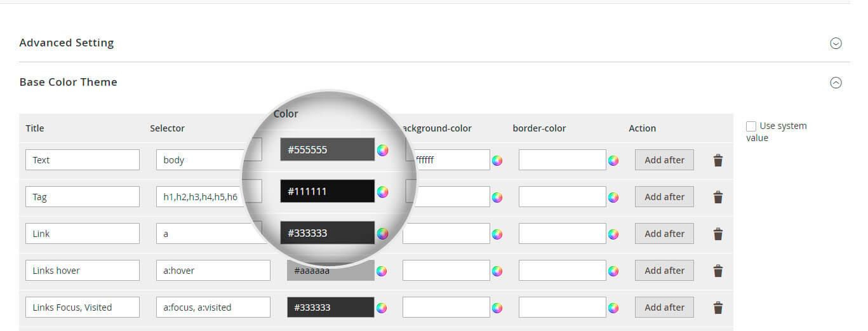868x331 pixels.
Task: Open color wheel for Text border-color
Action: click(x=613, y=161)
